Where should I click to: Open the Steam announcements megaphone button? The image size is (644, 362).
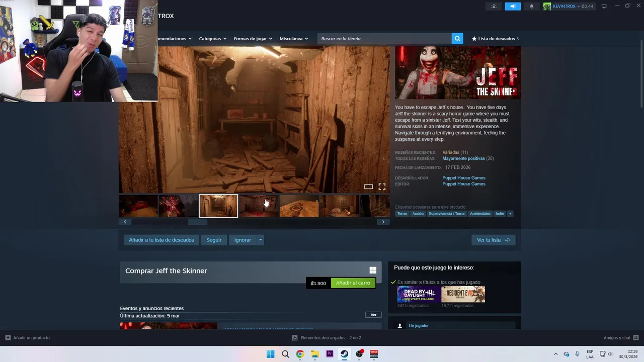[513, 6]
